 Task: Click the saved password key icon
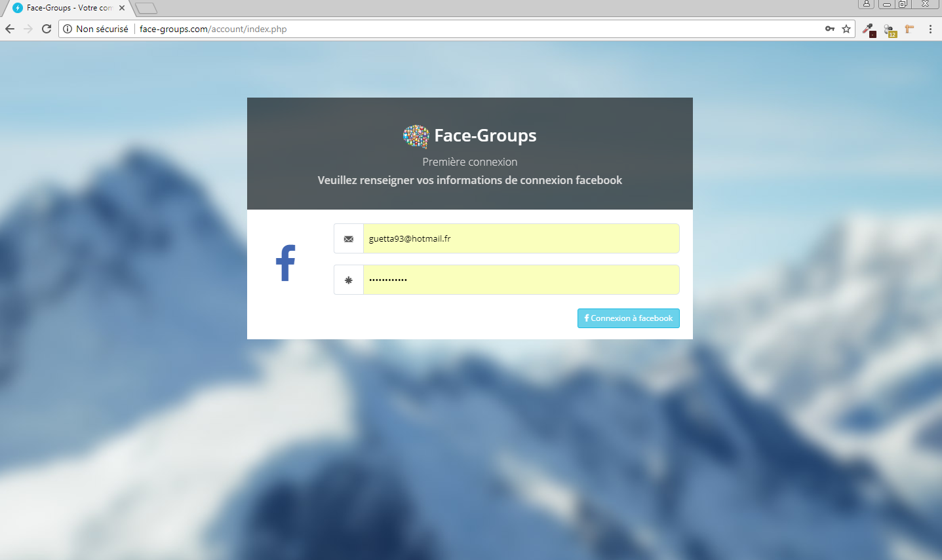click(x=829, y=29)
